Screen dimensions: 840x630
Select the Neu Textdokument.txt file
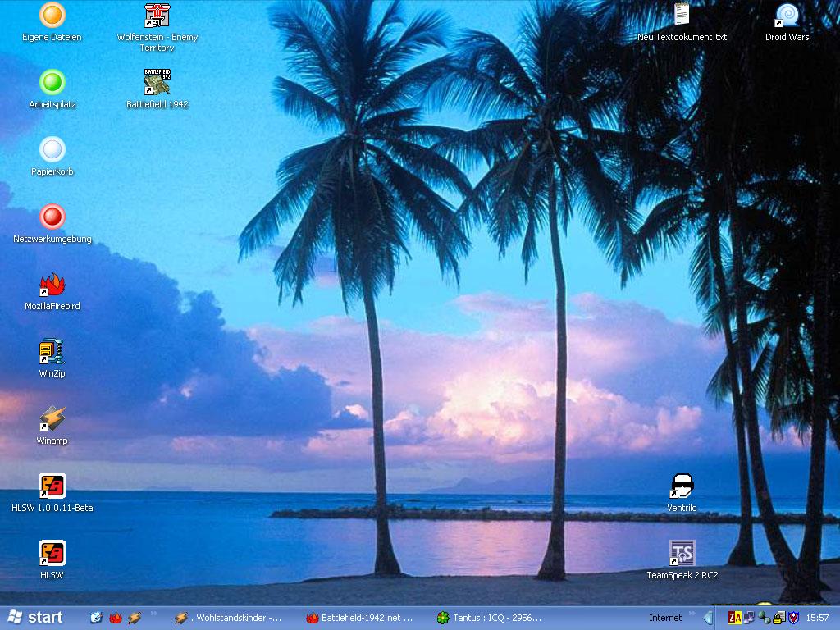tap(682, 16)
